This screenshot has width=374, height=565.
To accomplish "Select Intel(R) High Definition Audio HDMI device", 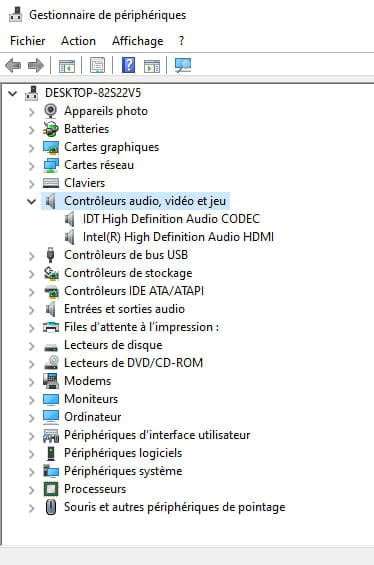I will coord(178,237).
